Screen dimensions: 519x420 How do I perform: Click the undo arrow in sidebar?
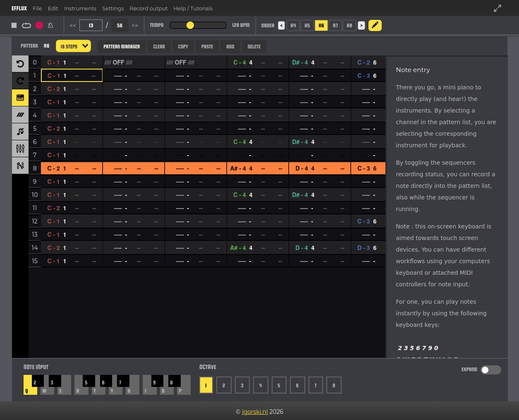[20, 64]
